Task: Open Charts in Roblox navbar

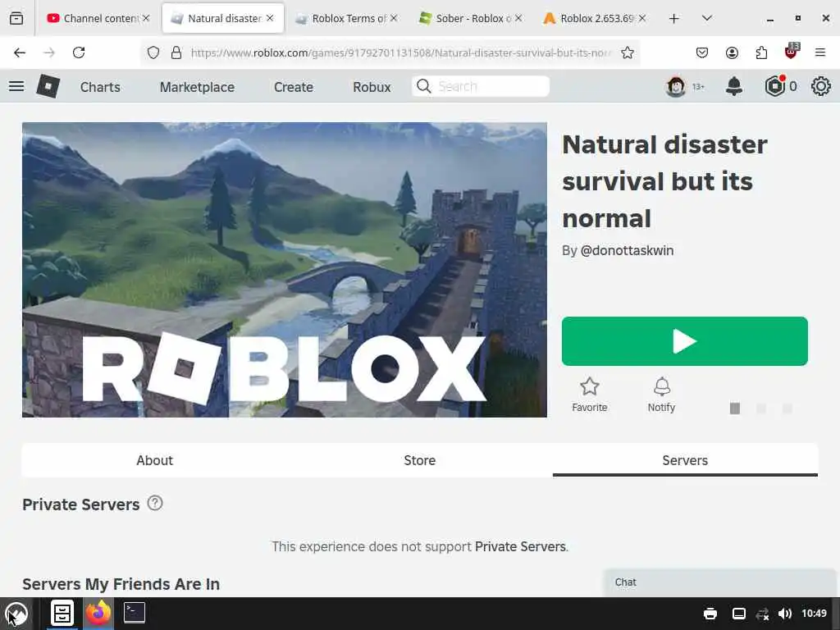Action: click(x=100, y=87)
